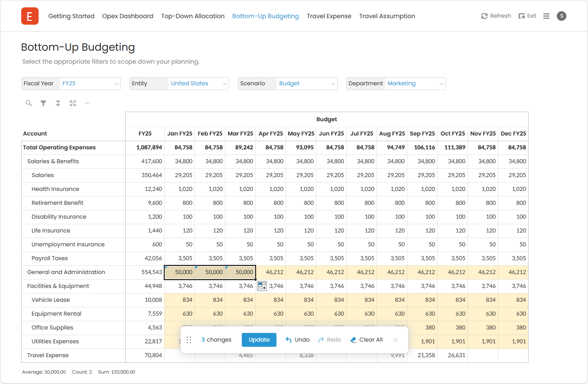Open the more options ellipsis above the table
This screenshot has width=588, height=384.
[88, 103]
